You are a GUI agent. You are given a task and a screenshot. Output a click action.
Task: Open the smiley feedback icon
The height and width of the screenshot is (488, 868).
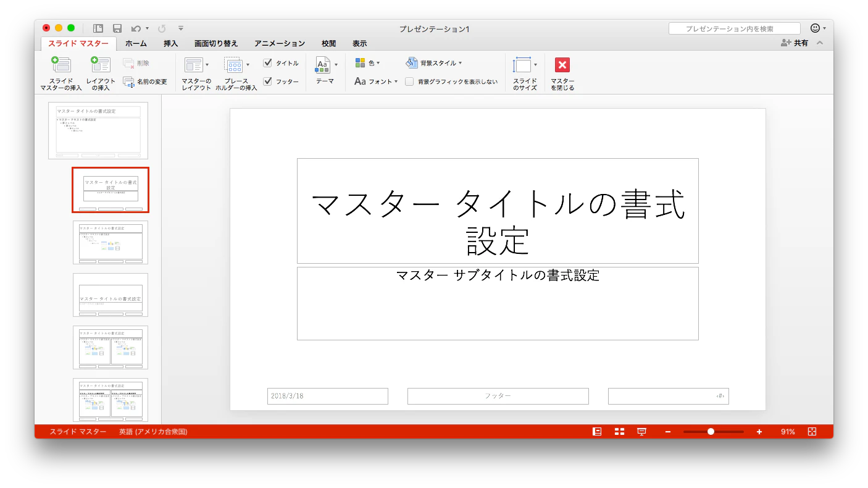(815, 28)
